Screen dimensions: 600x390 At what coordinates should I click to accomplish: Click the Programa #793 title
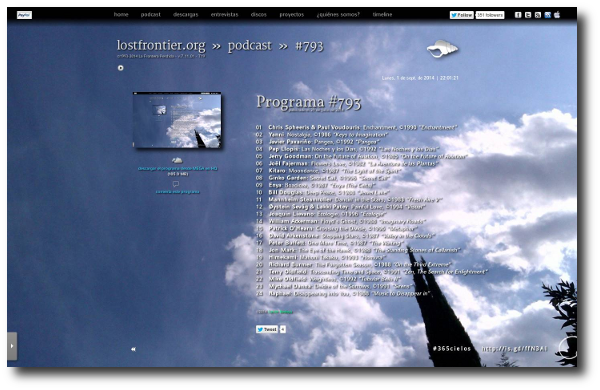click(308, 102)
